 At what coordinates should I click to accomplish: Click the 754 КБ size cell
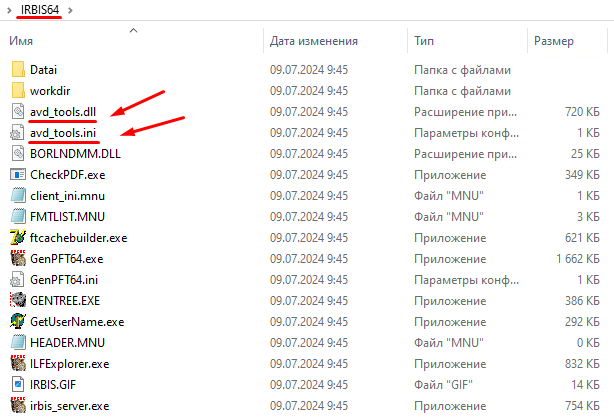582,406
